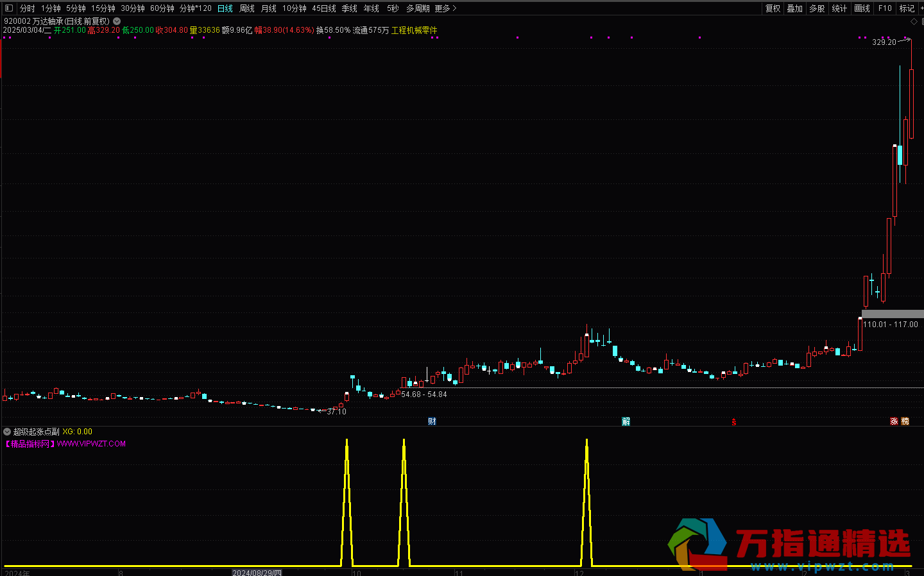Select the 15分钟 period

[103, 8]
